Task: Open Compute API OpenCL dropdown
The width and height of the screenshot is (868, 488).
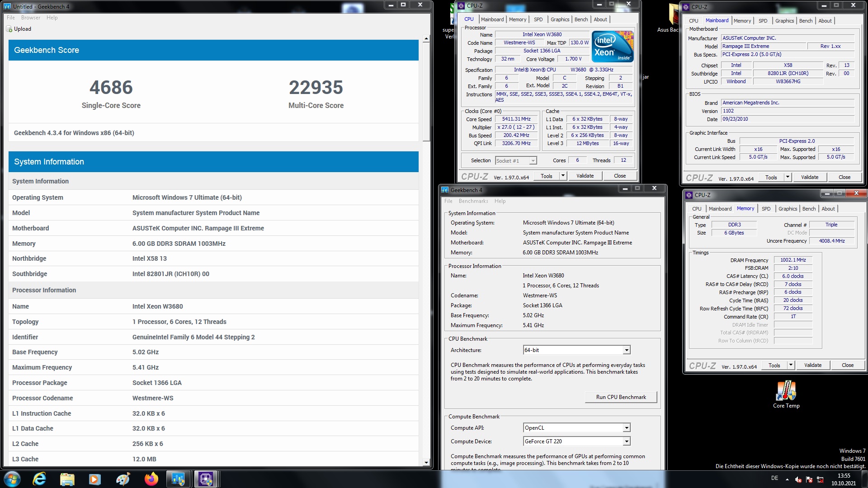Action: pos(577,428)
